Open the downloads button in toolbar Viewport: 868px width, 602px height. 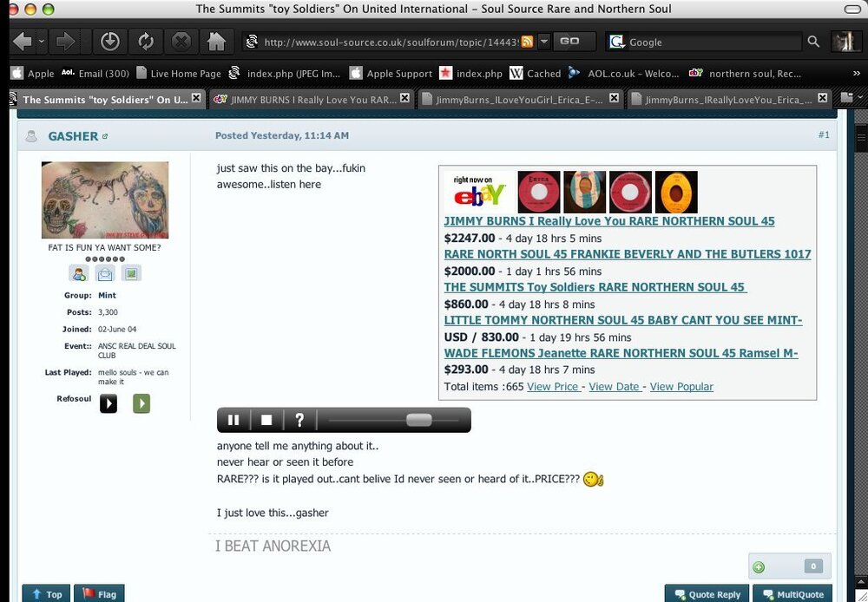coord(109,42)
